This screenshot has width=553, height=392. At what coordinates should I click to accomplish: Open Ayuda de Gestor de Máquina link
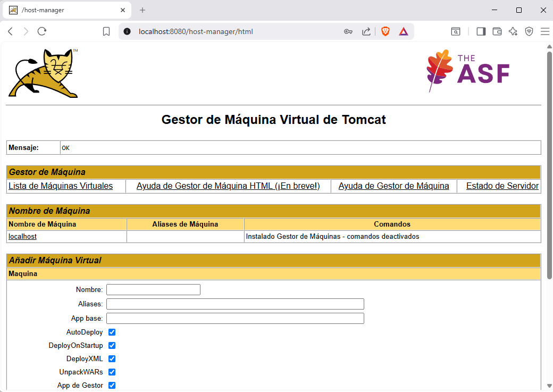393,186
